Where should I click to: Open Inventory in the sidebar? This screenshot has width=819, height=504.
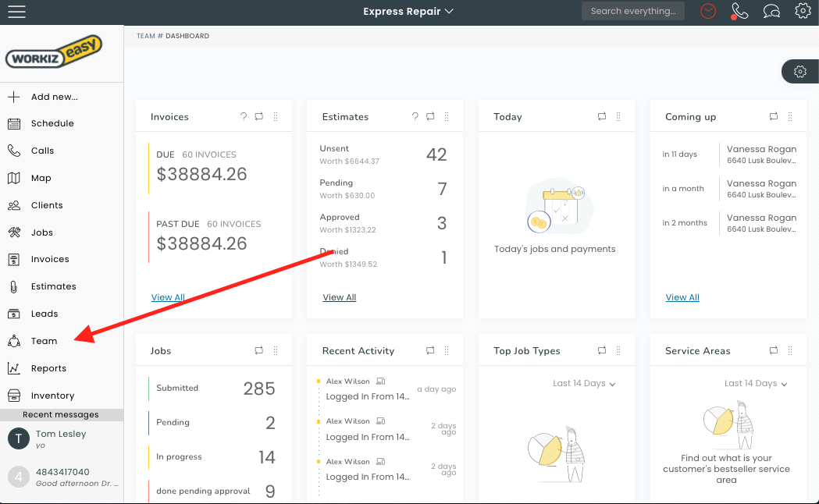(52, 396)
